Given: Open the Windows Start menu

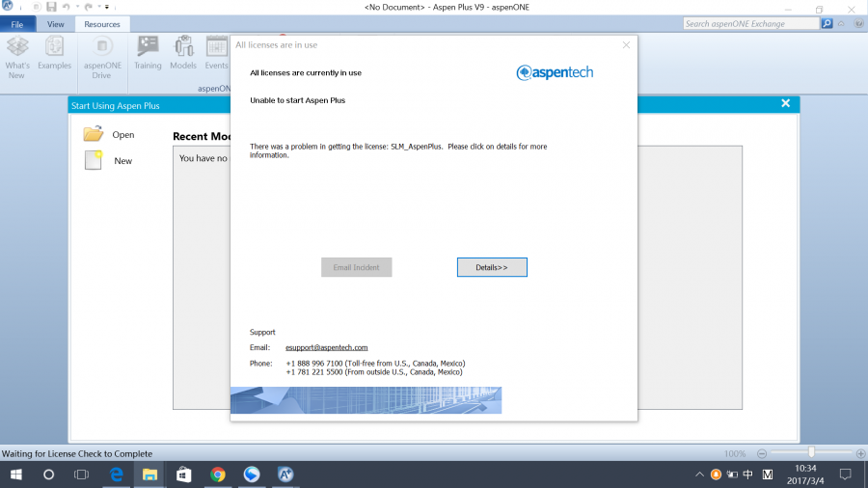Looking at the screenshot, I should coord(16,474).
